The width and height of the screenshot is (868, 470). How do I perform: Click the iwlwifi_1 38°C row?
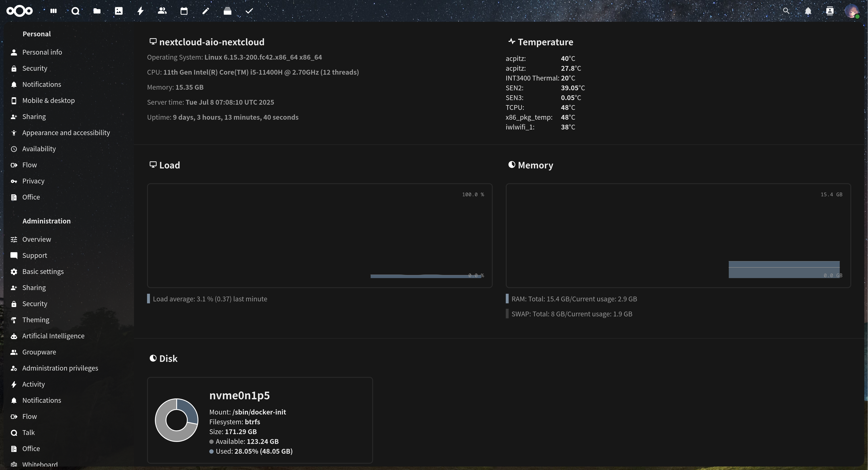(x=540, y=127)
